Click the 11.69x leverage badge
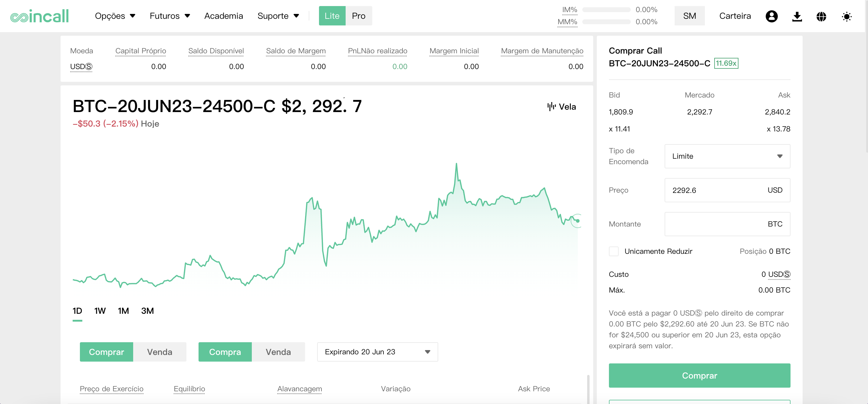This screenshot has width=868, height=404. (x=726, y=63)
